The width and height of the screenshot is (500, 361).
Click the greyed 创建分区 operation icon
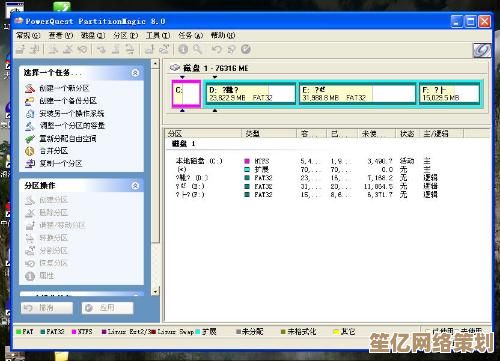[30, 200]
